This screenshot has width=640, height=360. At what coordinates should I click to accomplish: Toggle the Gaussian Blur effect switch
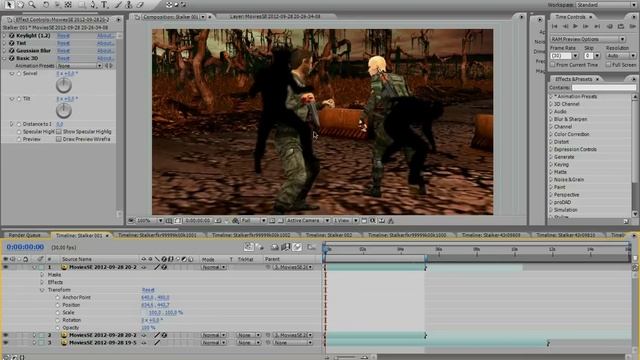click(12, 51)
